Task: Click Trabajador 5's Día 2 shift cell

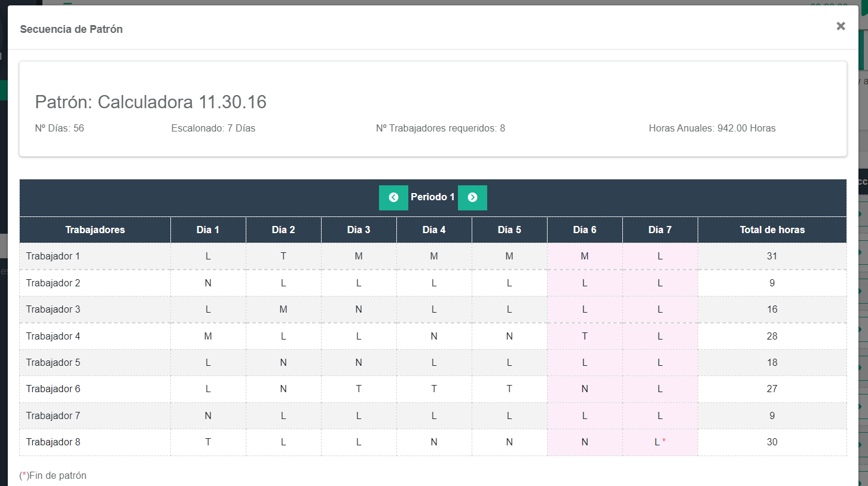Action: click(x=283, y=362)
